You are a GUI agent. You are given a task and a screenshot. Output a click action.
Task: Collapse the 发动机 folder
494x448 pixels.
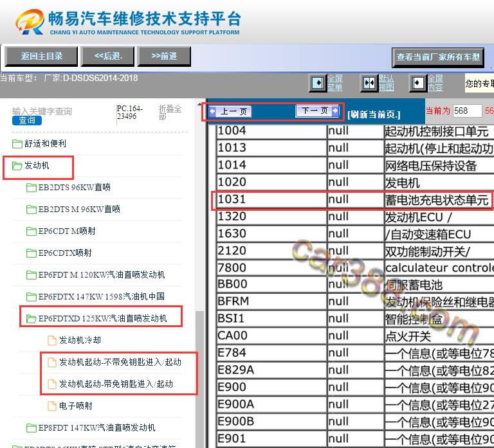tap(37, 165)
